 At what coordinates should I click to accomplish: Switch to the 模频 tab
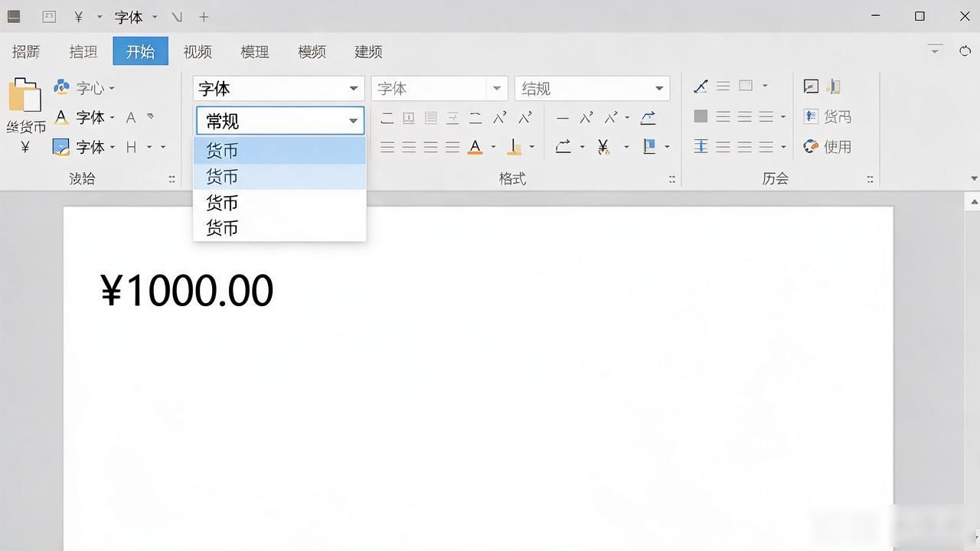pos(312,51)
